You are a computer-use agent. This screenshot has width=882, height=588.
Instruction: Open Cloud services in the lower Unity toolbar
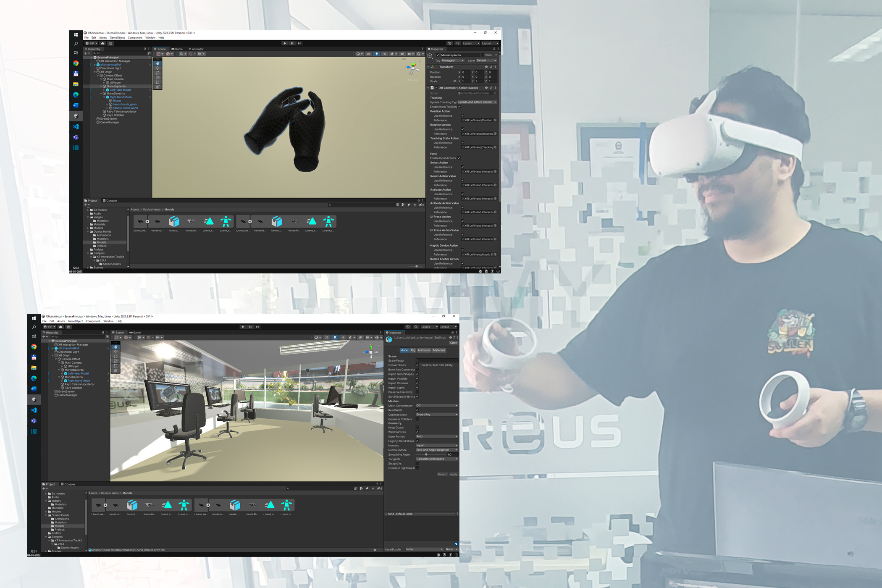click(60, 327)
